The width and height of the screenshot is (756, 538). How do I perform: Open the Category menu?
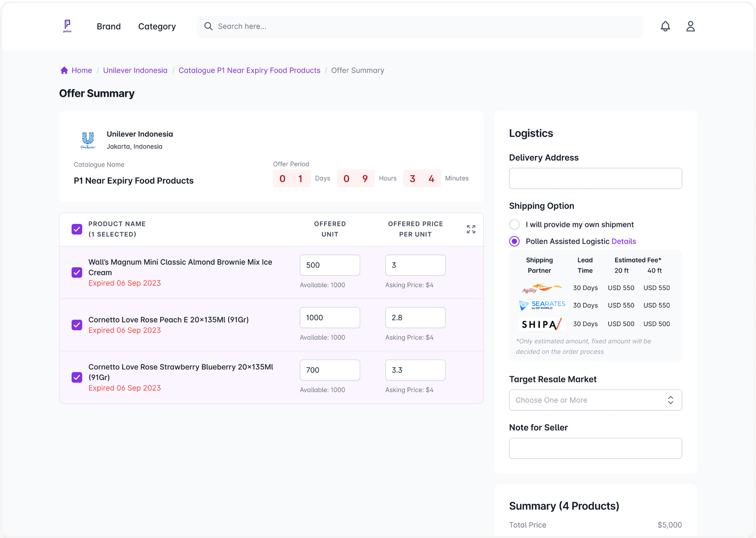157,26
